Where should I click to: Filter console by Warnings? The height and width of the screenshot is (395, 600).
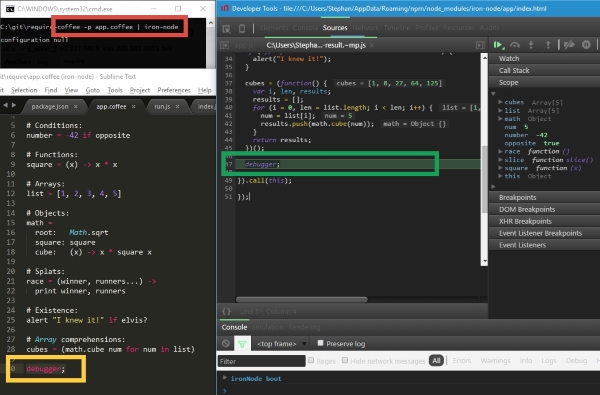tap(495, 360)
